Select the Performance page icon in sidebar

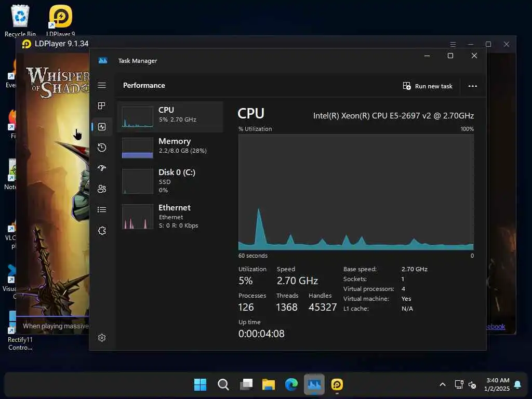(x=102, y=127)
